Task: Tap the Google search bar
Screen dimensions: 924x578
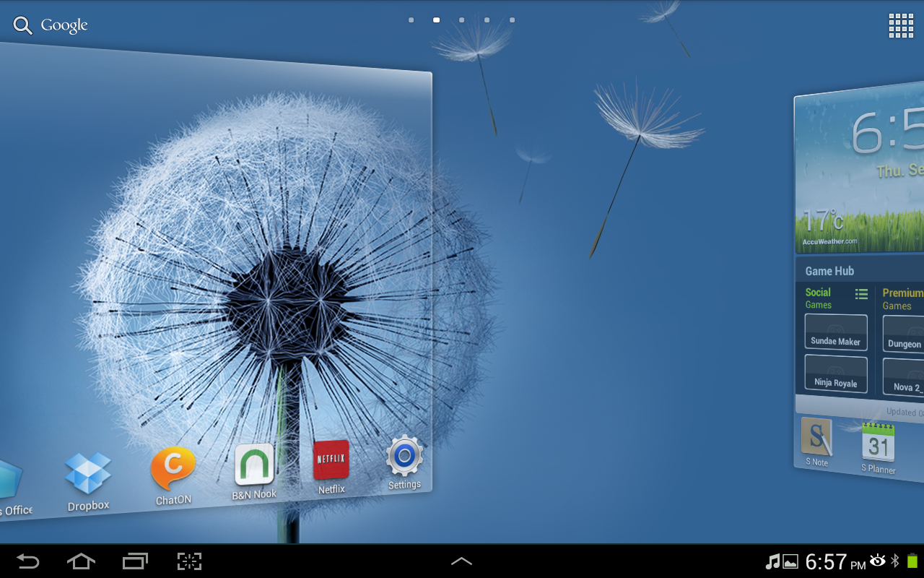Action: click(x=51, y=25)
